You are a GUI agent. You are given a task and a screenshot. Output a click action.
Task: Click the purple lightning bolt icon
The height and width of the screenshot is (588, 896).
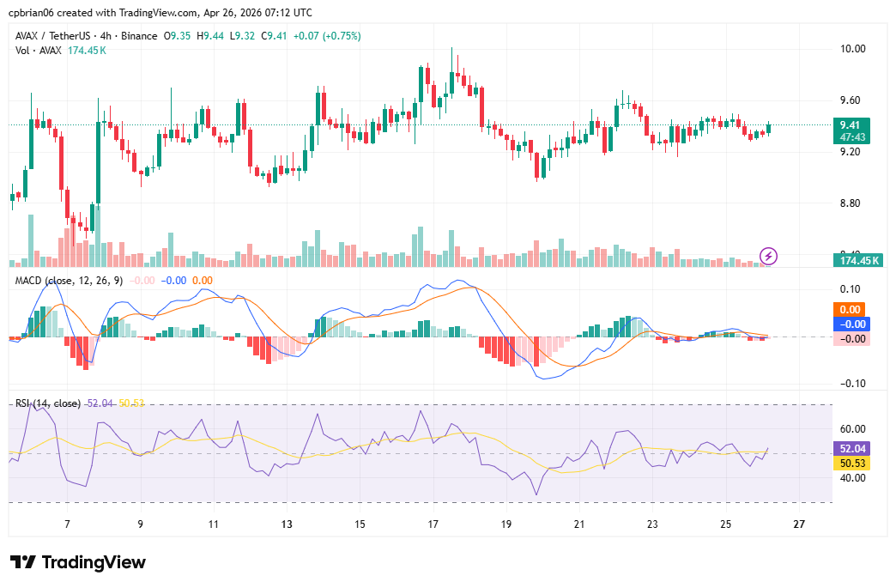click(769, 255)
